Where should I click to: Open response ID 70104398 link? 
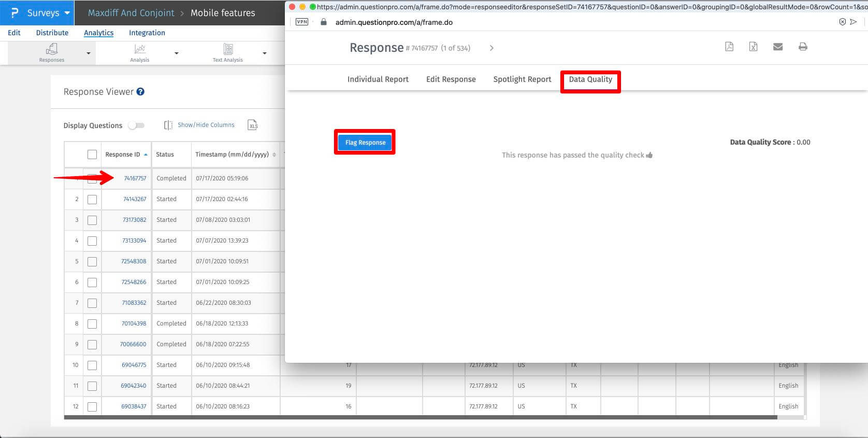pyautogui.click(x=134, y=323)
